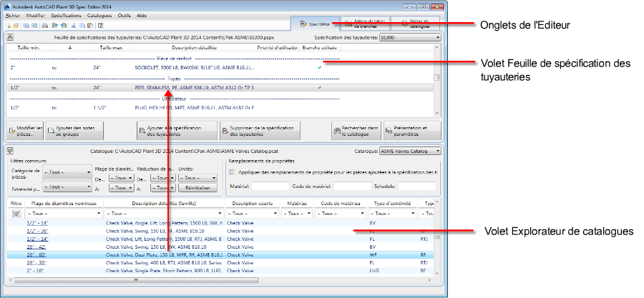This screenshot has height=298, width=644.
Task: Open the Outils menu
Action: point(124,16)
